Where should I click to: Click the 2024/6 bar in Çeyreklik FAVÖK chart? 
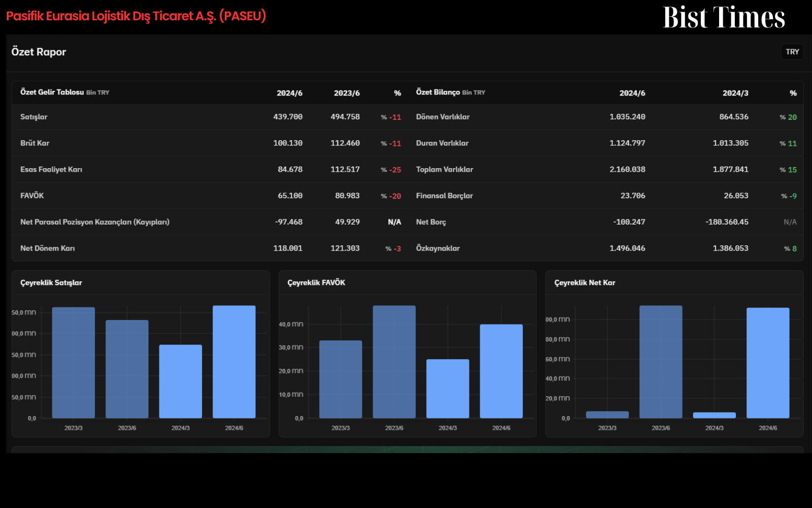pos(501,371)
